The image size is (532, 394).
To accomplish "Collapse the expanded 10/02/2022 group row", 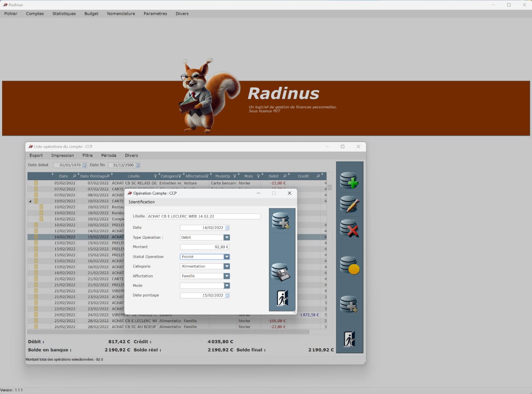I will click(x=30, y=200).
